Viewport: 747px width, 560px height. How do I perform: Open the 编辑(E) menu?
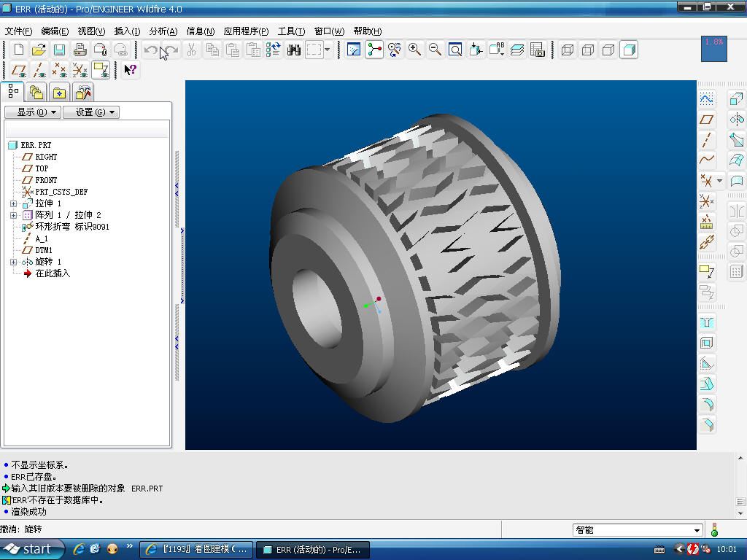(55, 31)
